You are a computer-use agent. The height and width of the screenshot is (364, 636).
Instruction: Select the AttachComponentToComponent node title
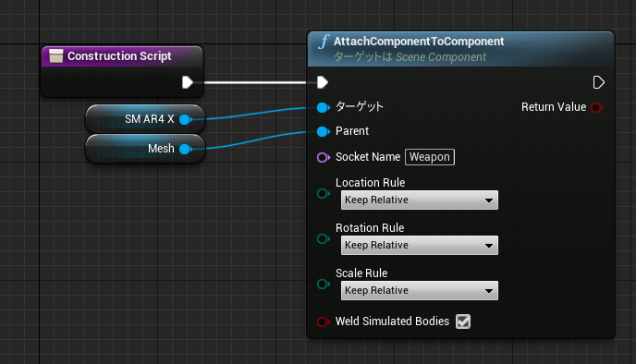[x=419, y=42]
